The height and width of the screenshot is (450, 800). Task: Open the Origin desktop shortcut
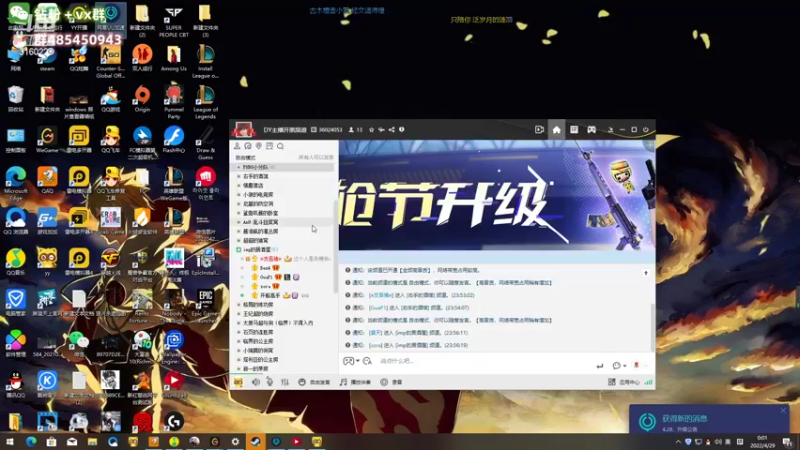tap(142, 99)
